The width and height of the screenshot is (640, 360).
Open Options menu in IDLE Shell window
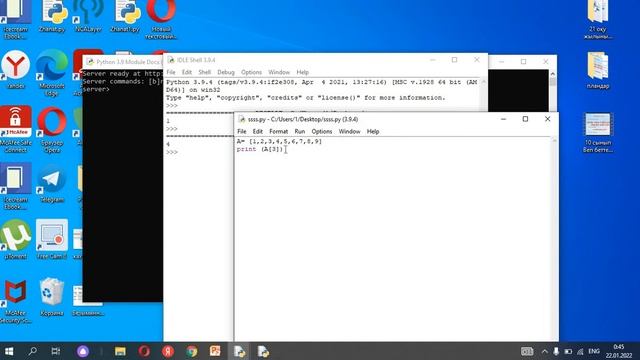(x=251, y=72)
